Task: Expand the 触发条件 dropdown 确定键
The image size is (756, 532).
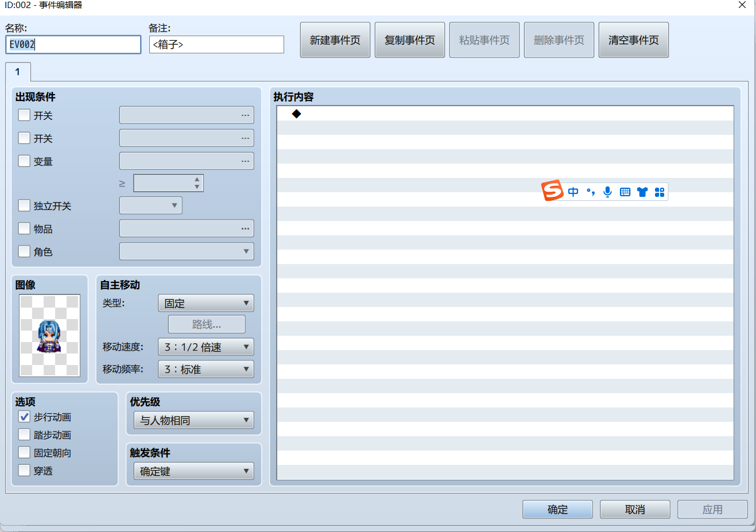Action: pyautogui.click(x=193, y=471)
